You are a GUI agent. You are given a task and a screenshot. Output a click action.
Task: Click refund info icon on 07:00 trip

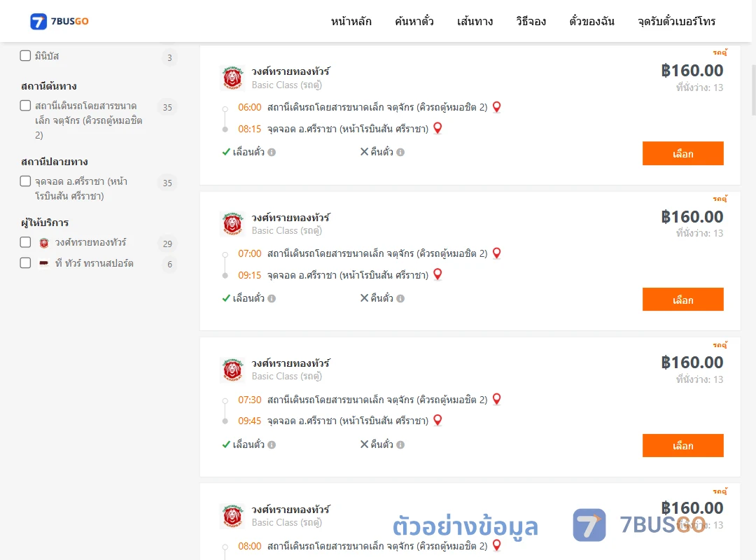400,299
